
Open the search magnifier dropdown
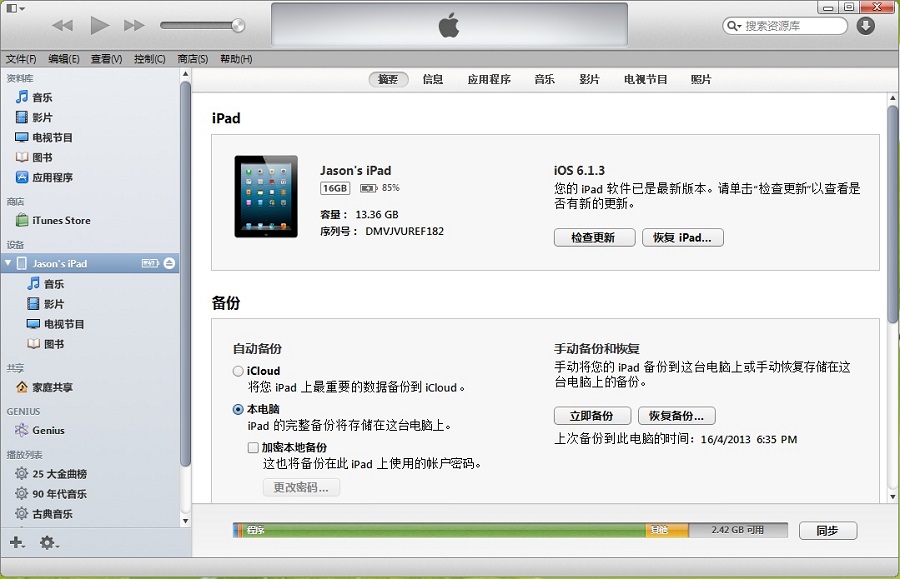coord(734,26)
